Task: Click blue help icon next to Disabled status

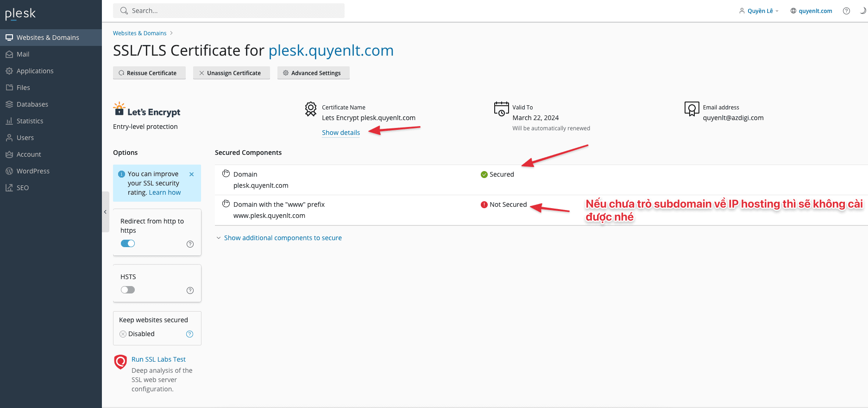Action: click(x=189, y=334)
